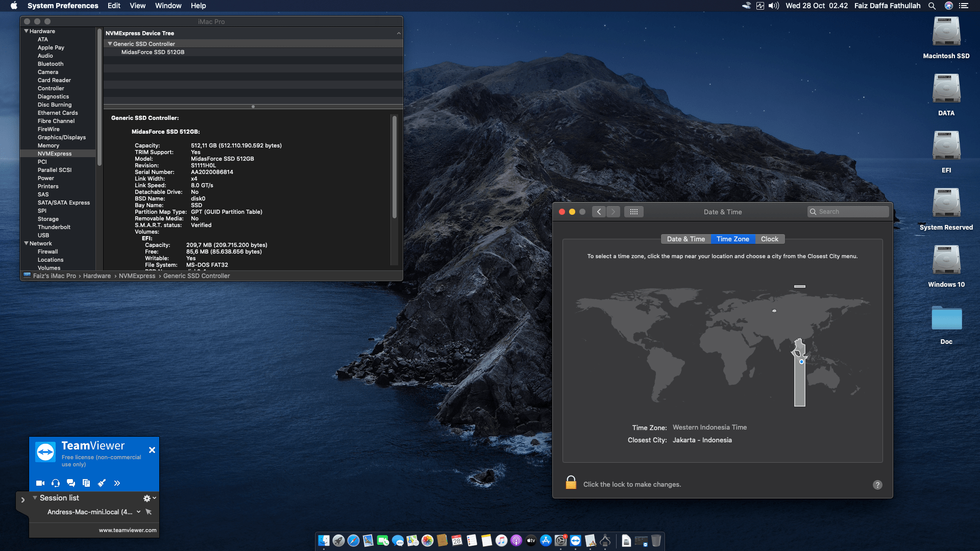
Task: Open the Window menu in menu bar
Action: 168,6
